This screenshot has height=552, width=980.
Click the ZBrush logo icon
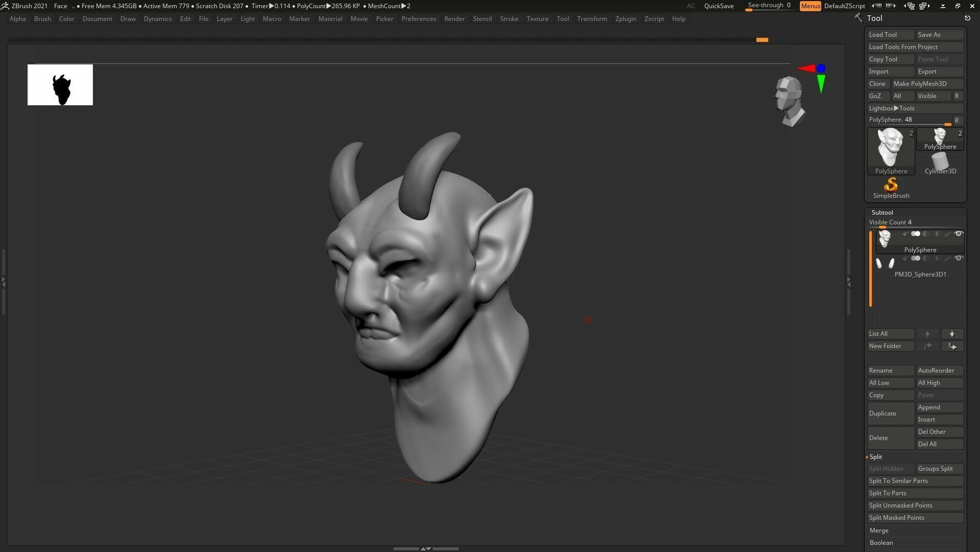tap(5, 5)
